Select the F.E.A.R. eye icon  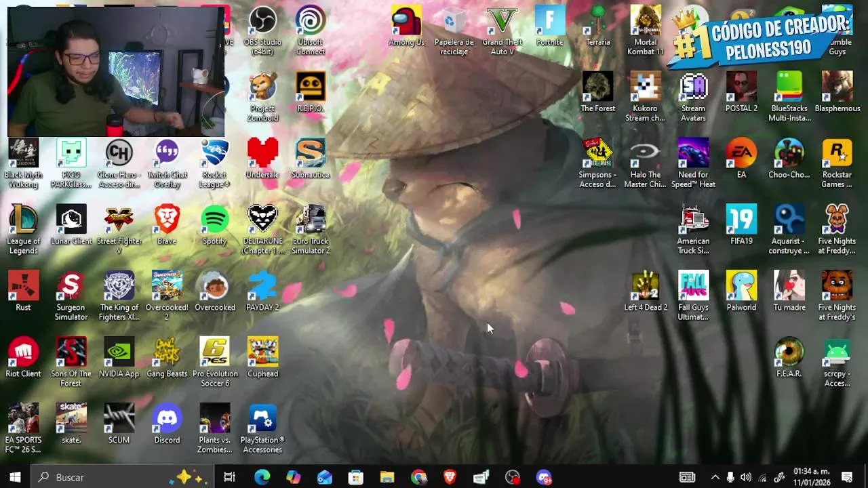tap(789, 358)
